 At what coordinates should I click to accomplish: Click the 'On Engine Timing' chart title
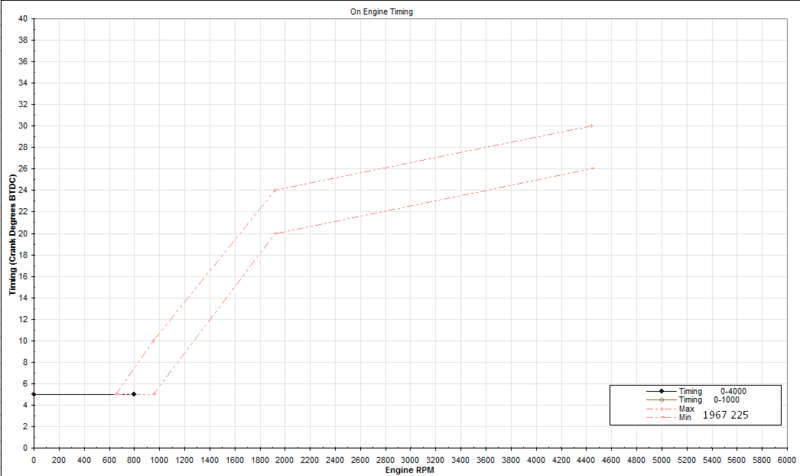pos(381,11)
